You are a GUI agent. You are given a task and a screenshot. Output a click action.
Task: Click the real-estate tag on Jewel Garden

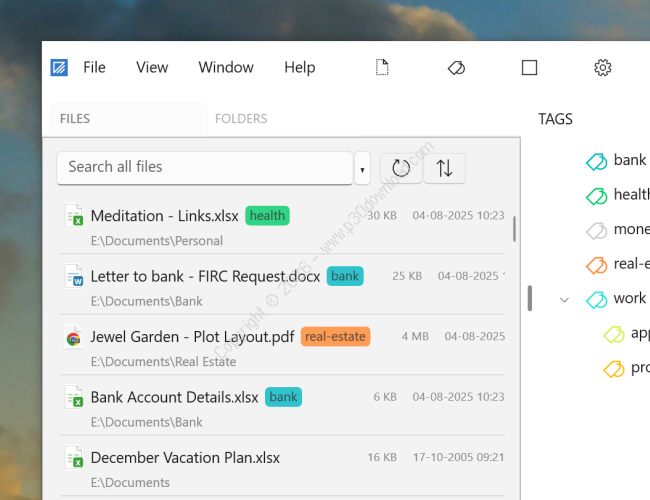(335, 337)
